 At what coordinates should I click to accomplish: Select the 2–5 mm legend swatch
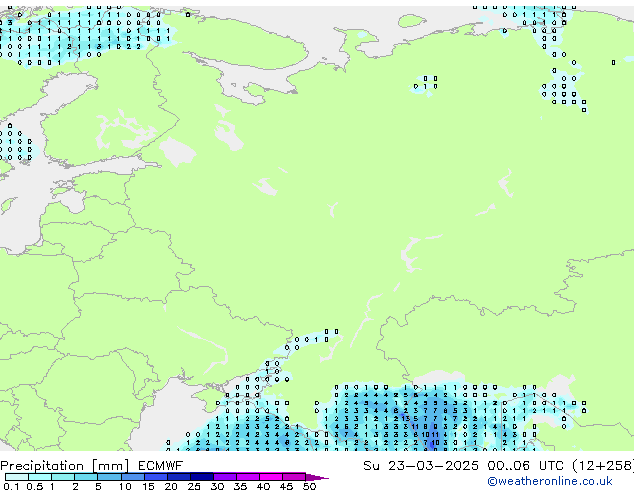(86, 477)
